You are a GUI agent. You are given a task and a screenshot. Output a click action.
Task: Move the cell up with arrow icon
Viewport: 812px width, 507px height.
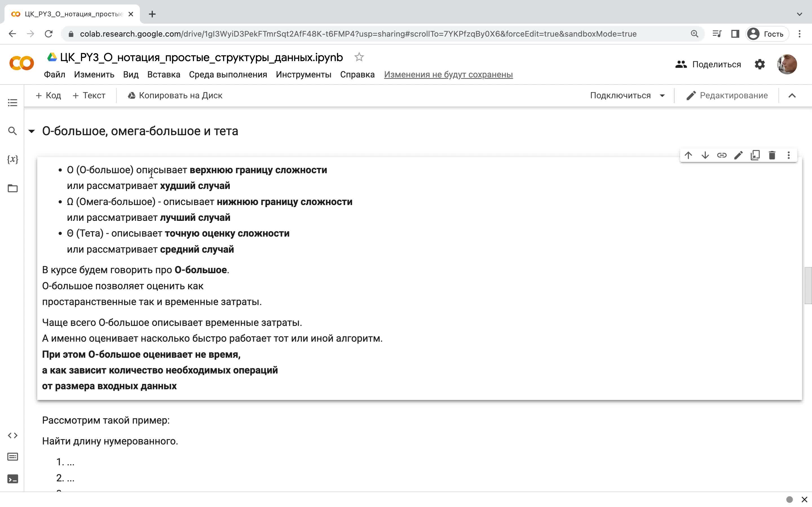pos(688,155)
